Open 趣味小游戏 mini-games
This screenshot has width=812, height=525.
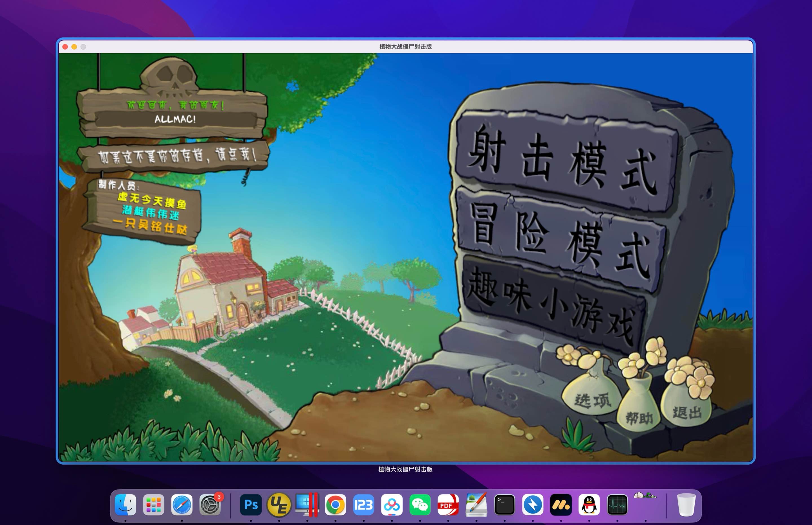pos(554,305)
